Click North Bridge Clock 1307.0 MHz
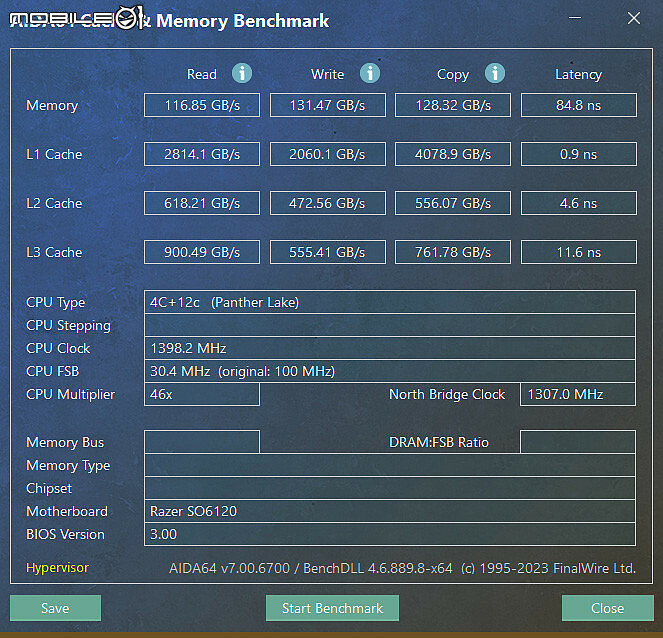The height and width of the screenshot is (638, 663). click(x=578, y=394)
